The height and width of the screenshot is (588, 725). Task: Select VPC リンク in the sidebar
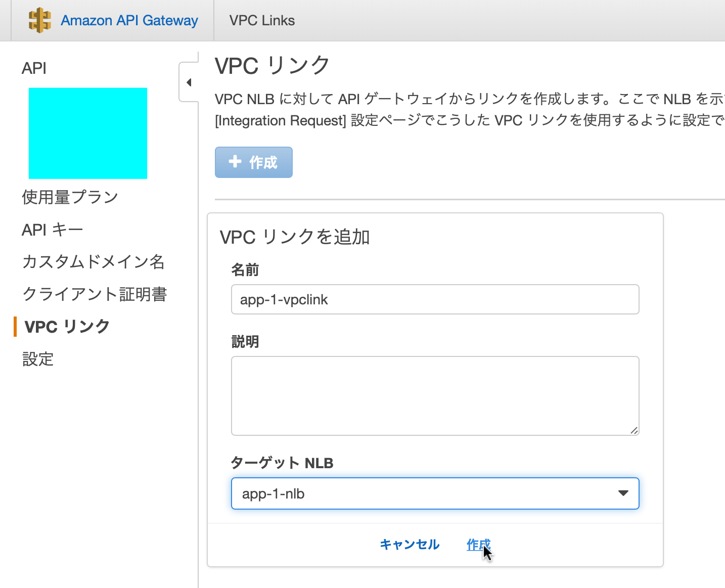[66, 326]
